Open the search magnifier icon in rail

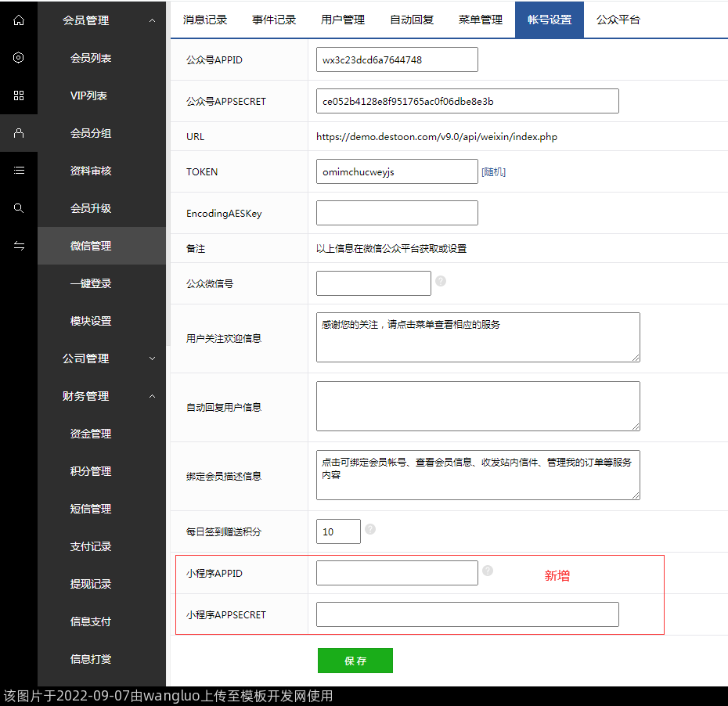coord(19,208)
